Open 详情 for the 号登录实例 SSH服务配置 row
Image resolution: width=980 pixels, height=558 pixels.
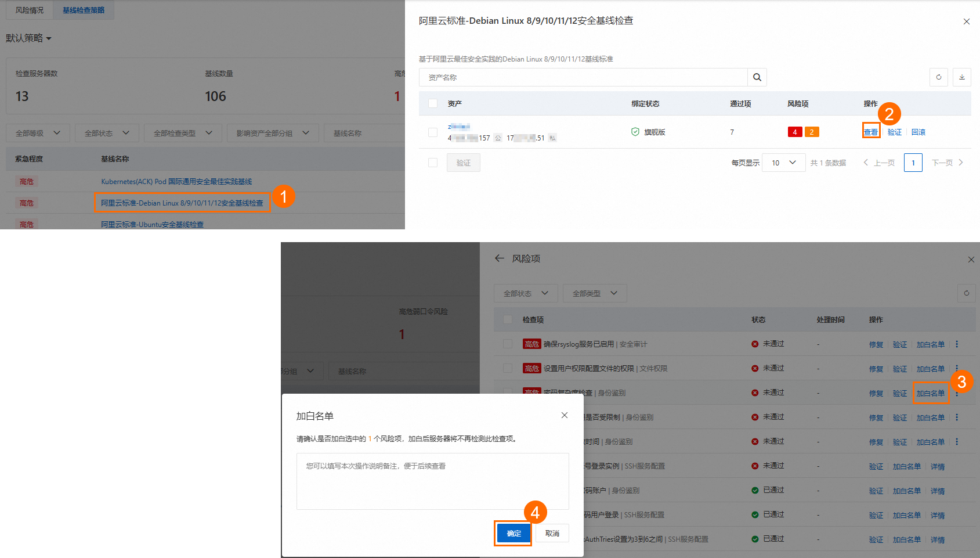[x=938, y=467]
